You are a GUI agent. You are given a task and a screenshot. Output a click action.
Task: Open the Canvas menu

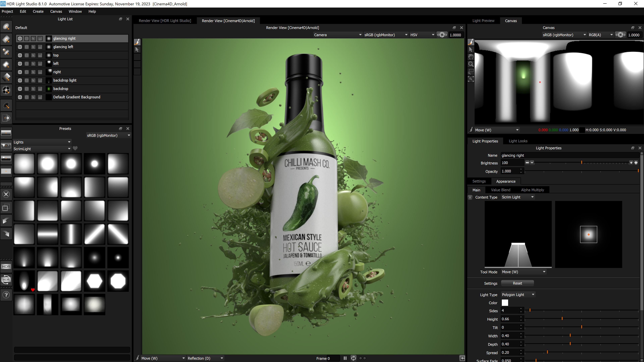tap(56, 12)
